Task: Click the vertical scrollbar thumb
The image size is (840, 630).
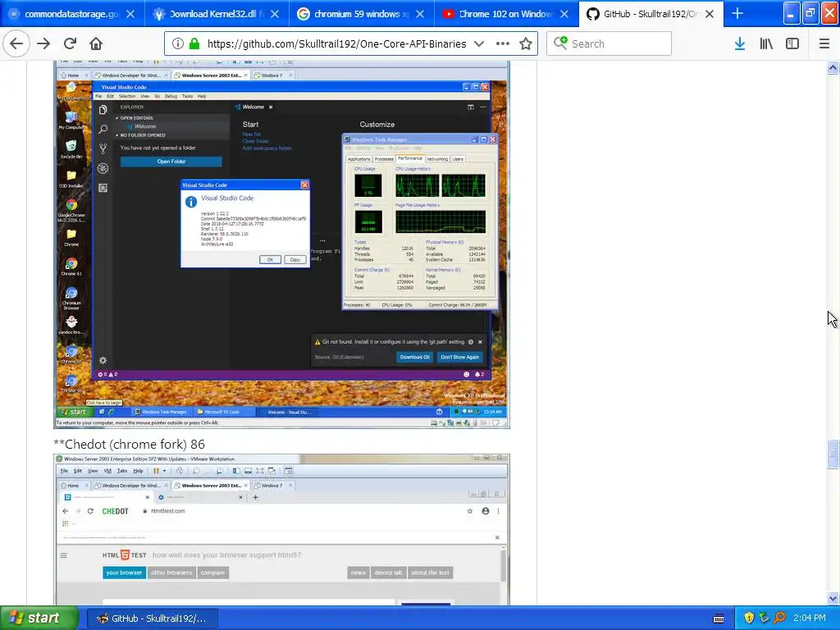Action: coord(833,454)
